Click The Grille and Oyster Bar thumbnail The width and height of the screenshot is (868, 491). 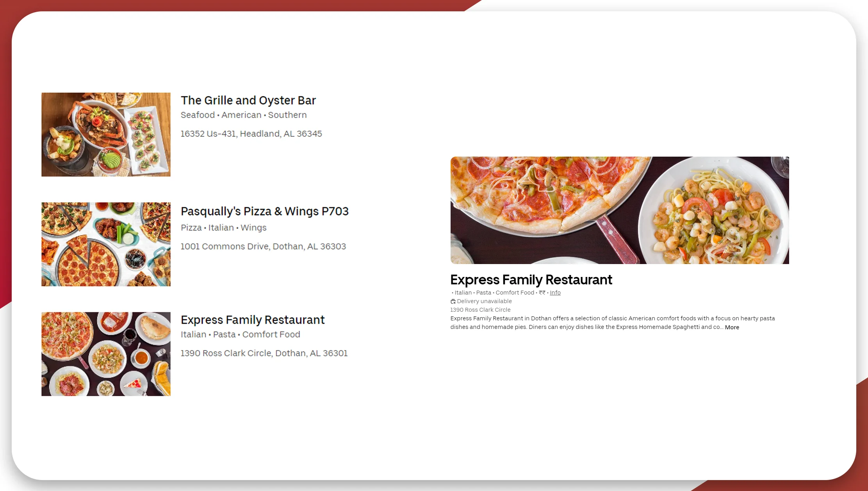click(x=106, y=134)
